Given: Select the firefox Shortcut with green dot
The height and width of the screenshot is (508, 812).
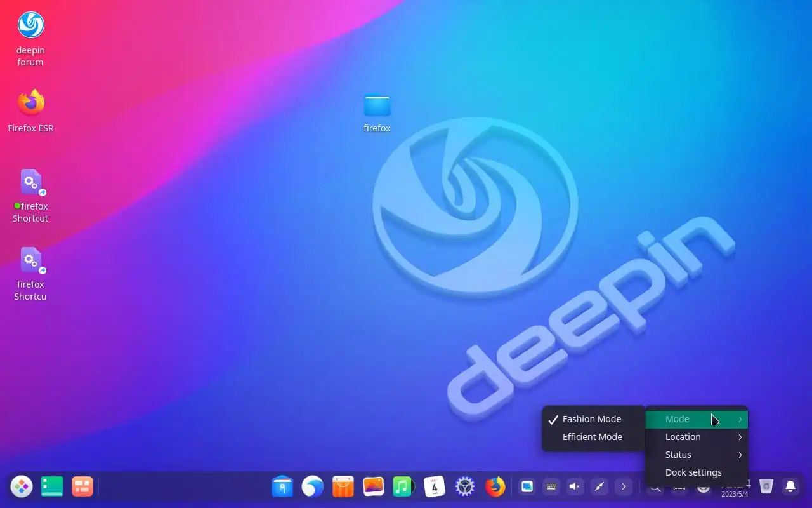Looking at the screenshot, I should (x=30, y=196).
